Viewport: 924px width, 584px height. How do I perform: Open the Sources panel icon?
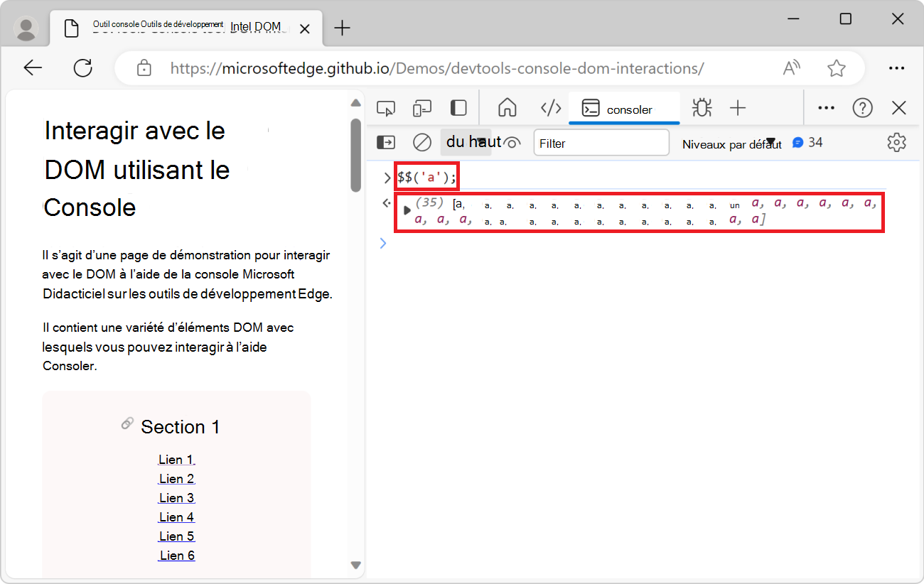pyautogui.click(x=551, y=107)
